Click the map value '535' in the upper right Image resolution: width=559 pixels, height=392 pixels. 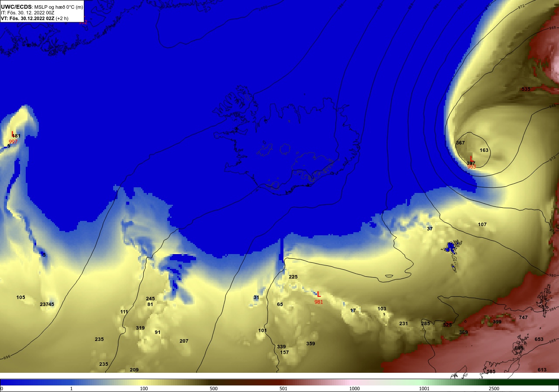click(526, 89)
